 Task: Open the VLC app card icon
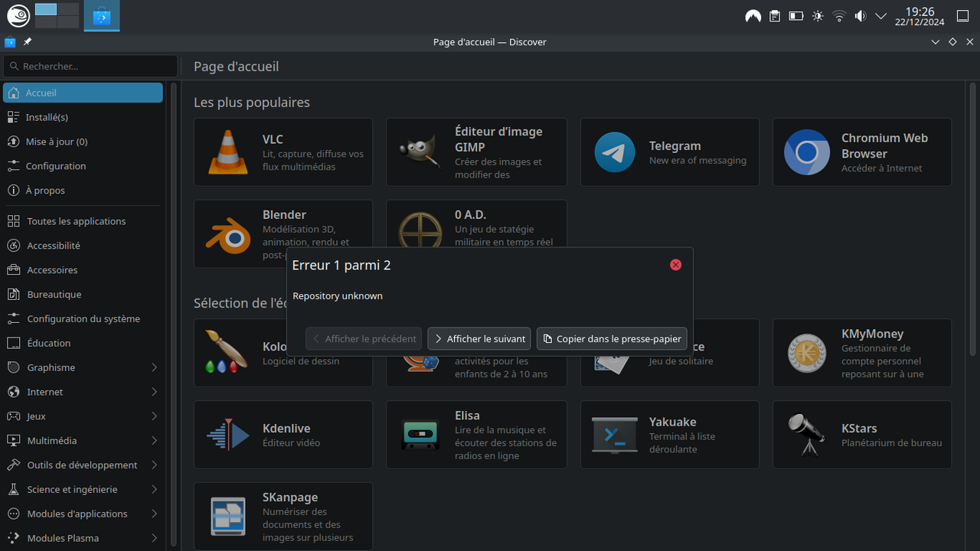(228, 152)
